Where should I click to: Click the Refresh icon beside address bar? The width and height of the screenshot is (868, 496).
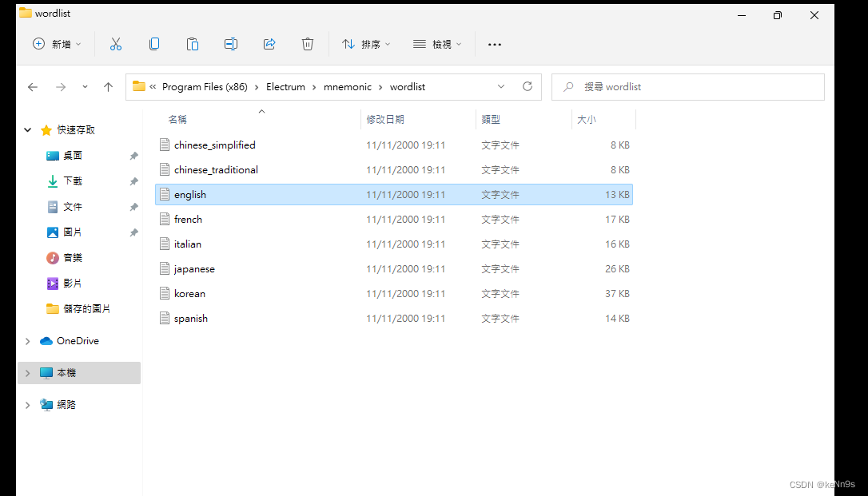coord(528,87)
